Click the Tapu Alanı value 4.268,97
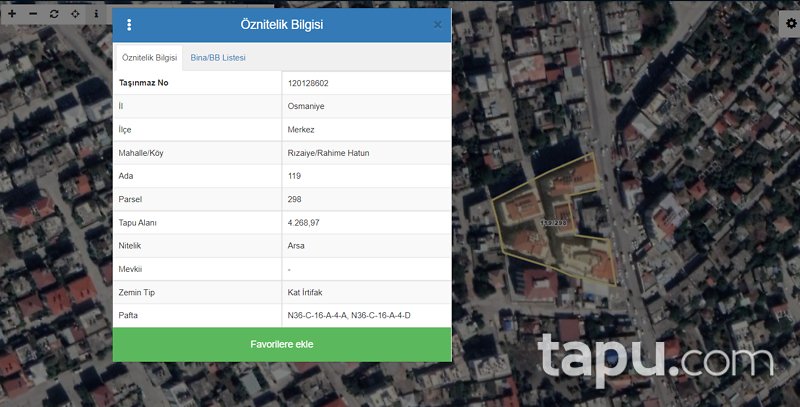Screen dimensions: 800x407 (304, 223)
